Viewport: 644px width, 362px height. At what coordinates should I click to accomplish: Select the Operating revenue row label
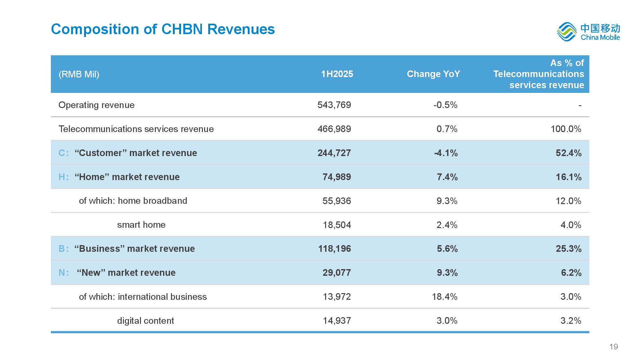click(x=96, y=105)
